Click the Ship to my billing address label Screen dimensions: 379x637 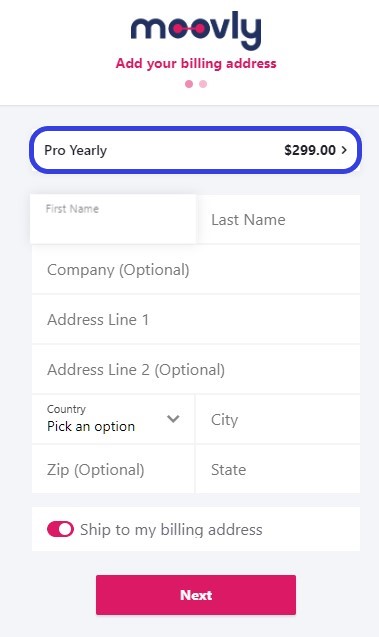click(x=171, y=530)
